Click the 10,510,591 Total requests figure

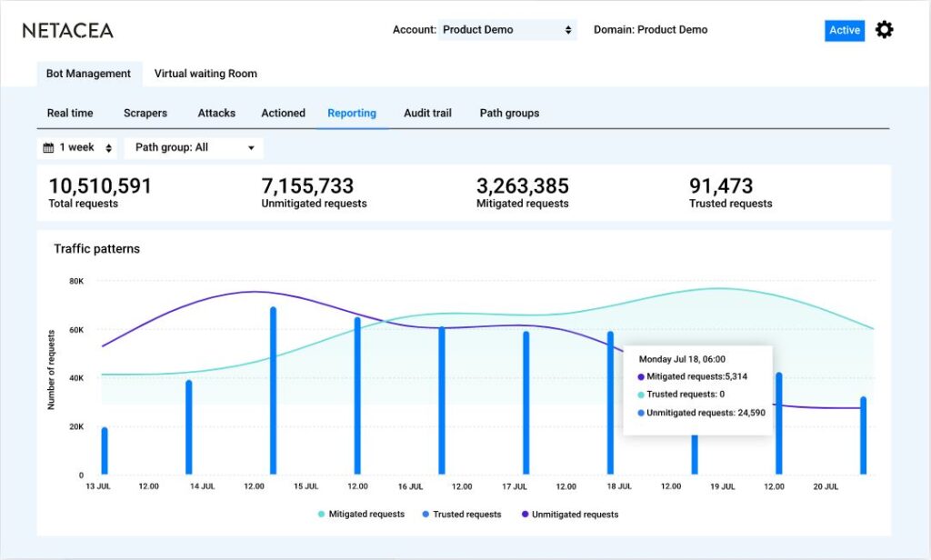click(x=100, y=186)
